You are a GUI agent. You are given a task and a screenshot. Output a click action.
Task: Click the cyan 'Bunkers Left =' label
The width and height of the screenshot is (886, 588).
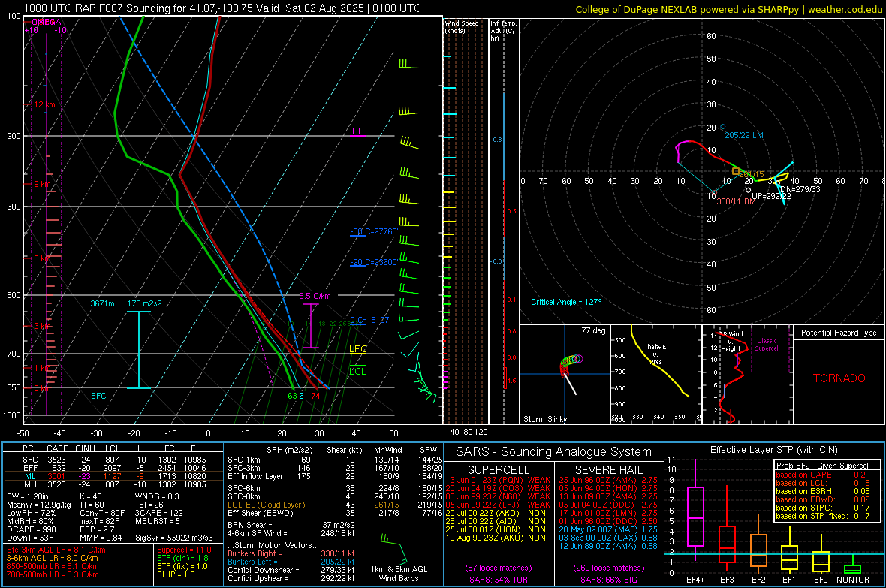coord(252,562)
